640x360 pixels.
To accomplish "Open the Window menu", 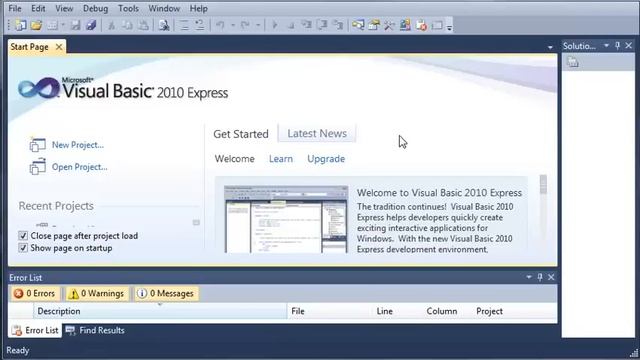I will tap(164, 8).
